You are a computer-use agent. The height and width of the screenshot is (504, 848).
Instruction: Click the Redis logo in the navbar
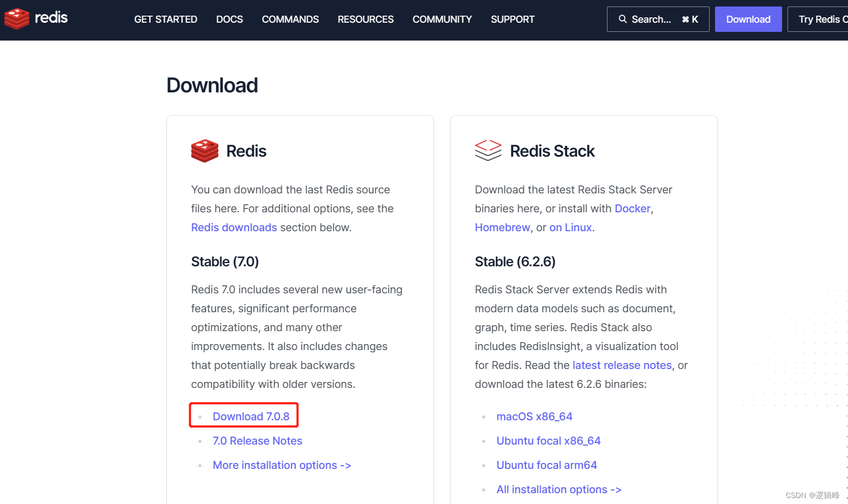click(x=36, y=19)
